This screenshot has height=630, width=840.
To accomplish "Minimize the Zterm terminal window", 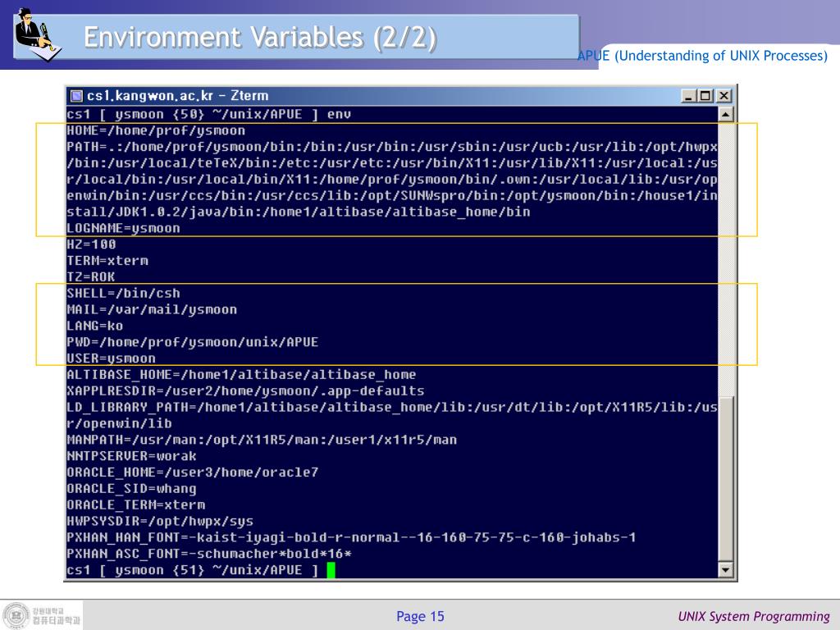I will [x=689, y=96].
